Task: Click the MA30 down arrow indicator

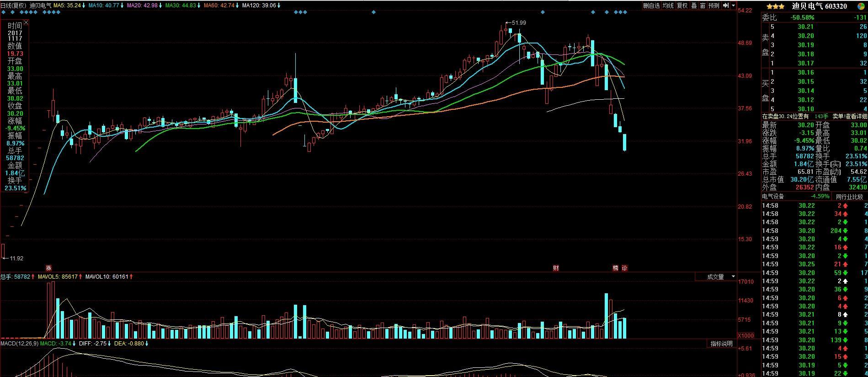Action: [199, 5]
